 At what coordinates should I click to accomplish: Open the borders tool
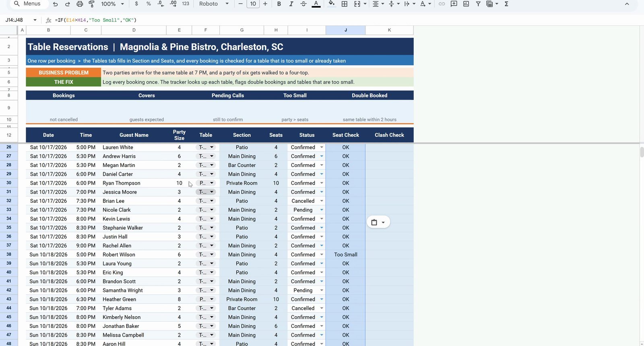pos(345,4)
